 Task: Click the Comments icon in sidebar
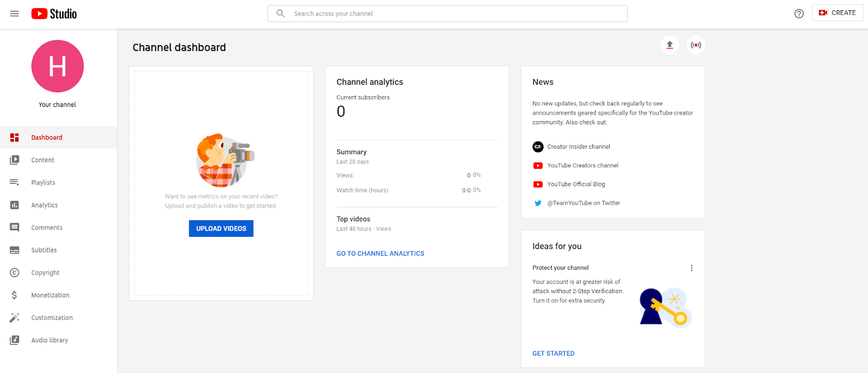point(15,227)
